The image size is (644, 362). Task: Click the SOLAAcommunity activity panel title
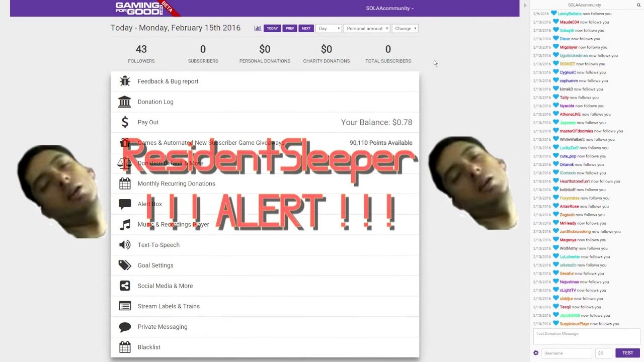pyautogui.click(x=584, y=5)
